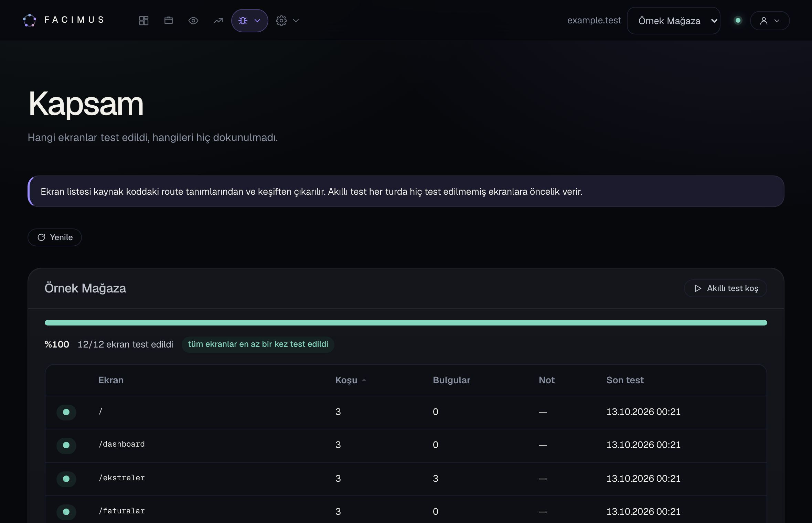
Task: Open the Örnek Mağaza project selector
Action: (673, 21)
